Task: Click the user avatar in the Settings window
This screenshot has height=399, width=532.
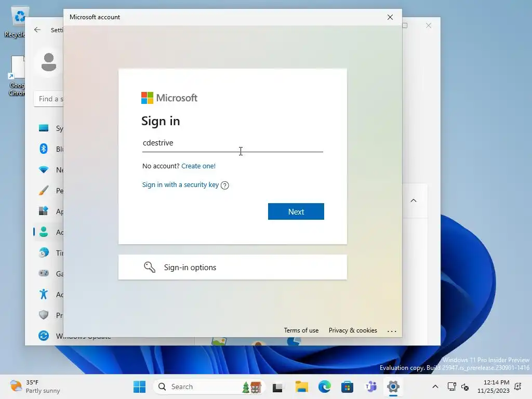Action: click(48, 62)
